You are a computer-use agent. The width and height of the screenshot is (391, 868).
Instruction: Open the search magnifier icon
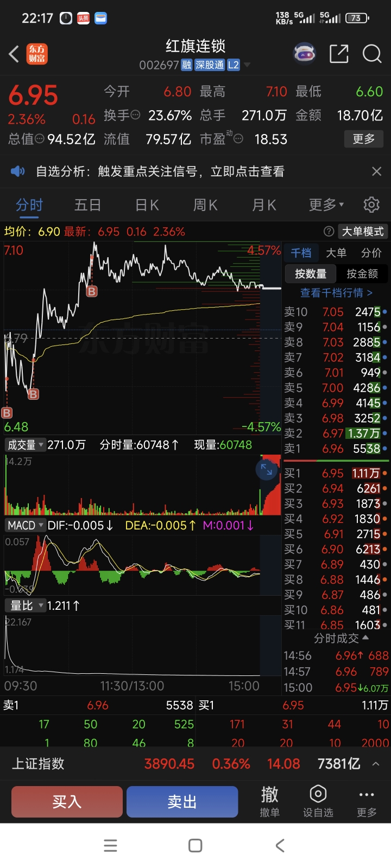click(372, 54)
